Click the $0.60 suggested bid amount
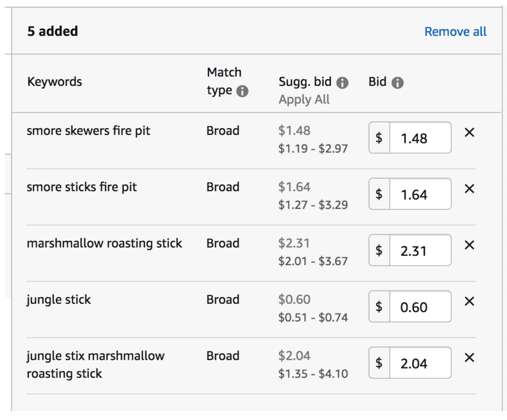The image size is (507, 420). (294, 300)
